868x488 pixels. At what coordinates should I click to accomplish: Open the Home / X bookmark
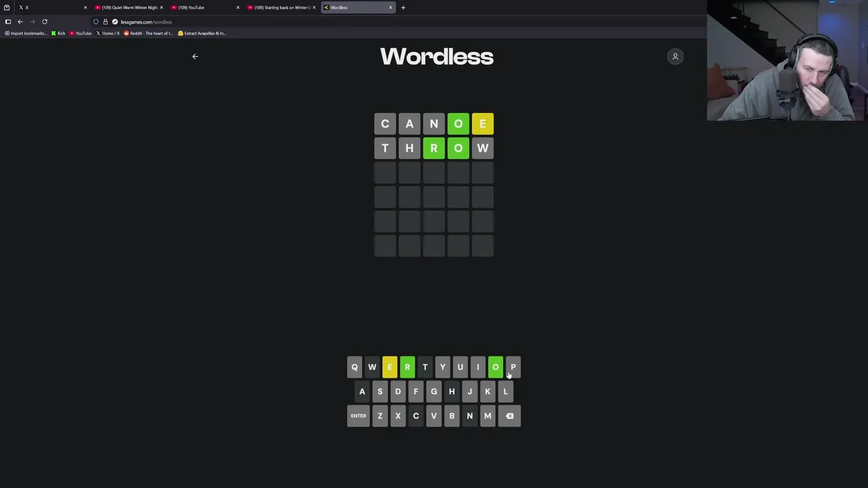[108, 33]
